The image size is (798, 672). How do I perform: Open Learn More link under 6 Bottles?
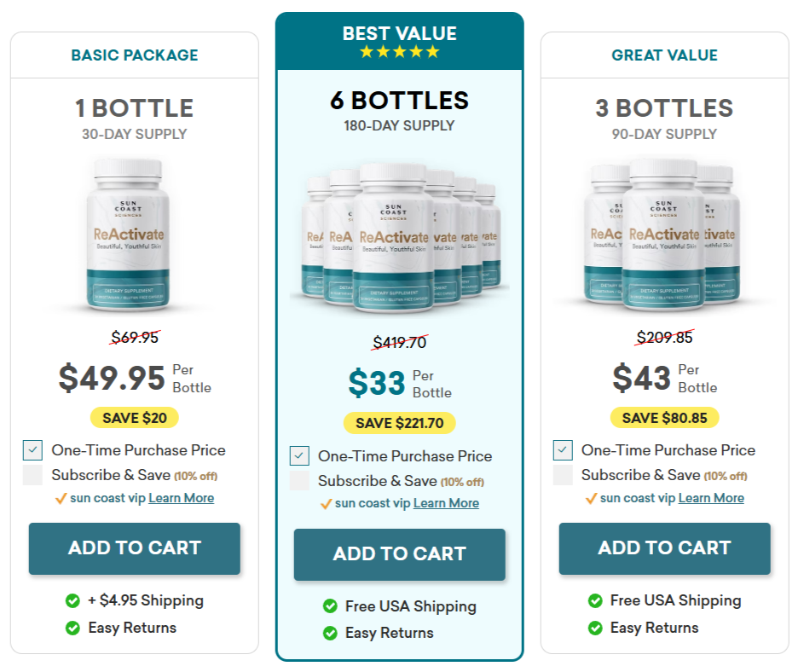pos(446,503)
